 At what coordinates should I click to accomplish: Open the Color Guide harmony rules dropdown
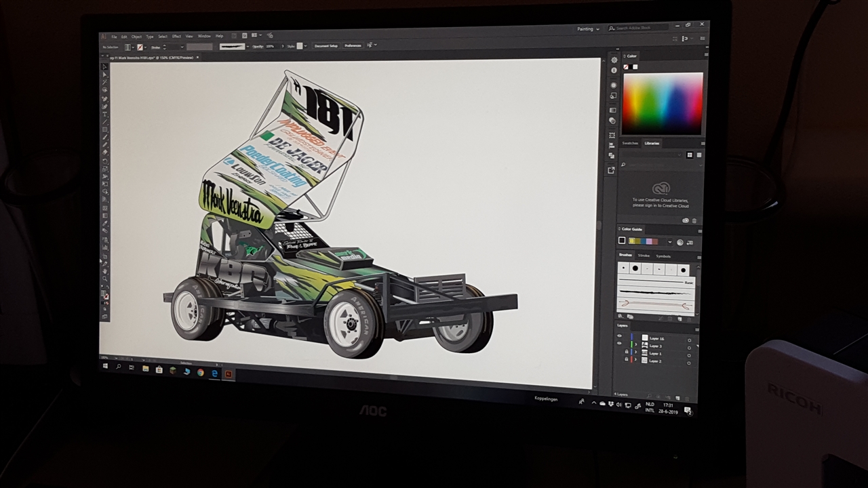pyautogui.click(x=670, y=242)
